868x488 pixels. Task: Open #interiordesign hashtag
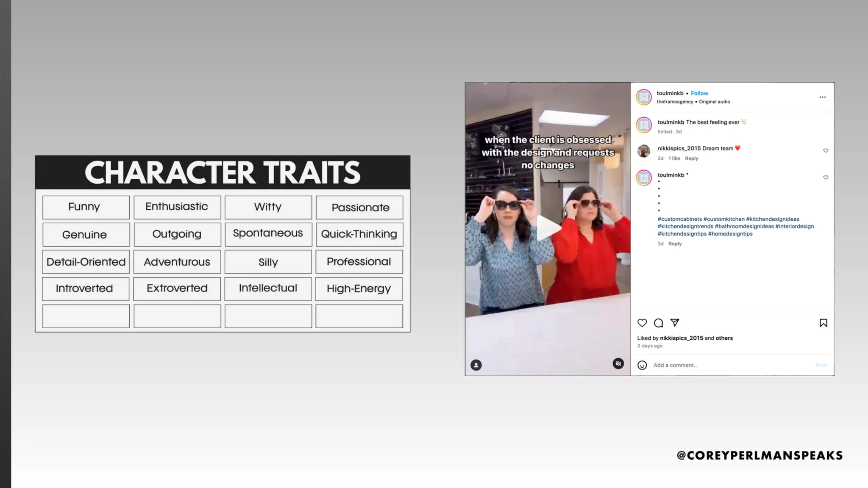pos(794,226)
